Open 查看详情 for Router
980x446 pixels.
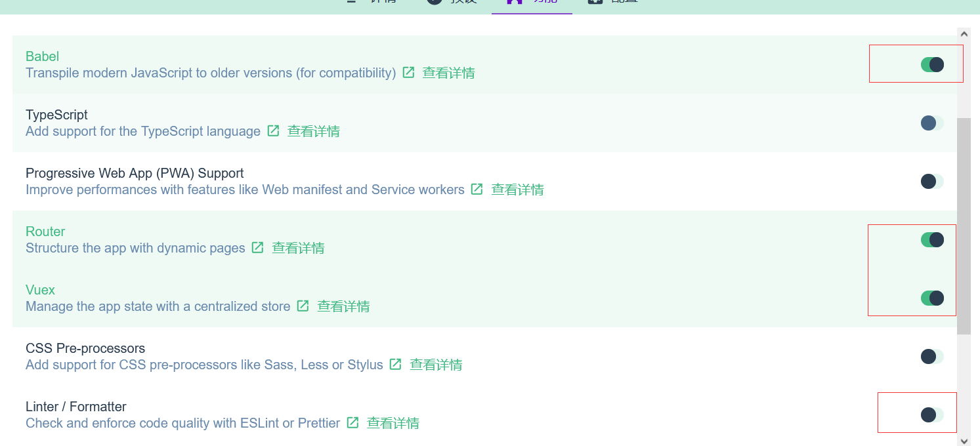298,248
